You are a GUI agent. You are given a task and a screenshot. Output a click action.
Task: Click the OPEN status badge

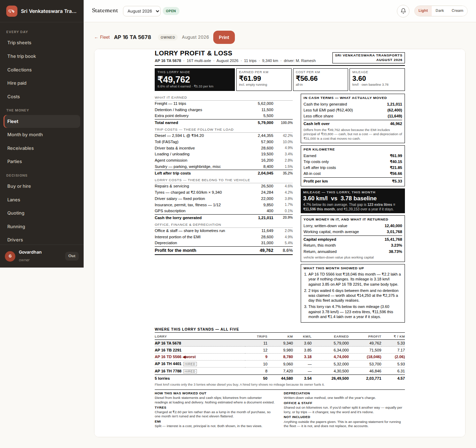(171, 11)
